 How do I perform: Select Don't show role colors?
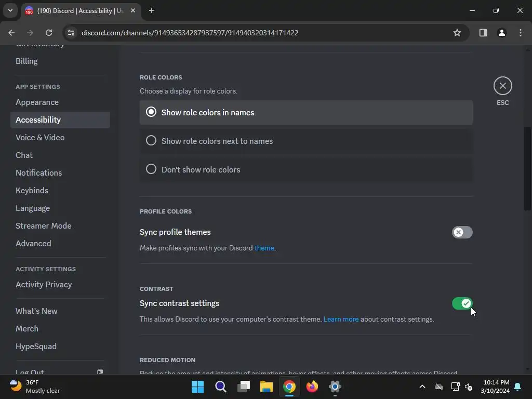306,169
